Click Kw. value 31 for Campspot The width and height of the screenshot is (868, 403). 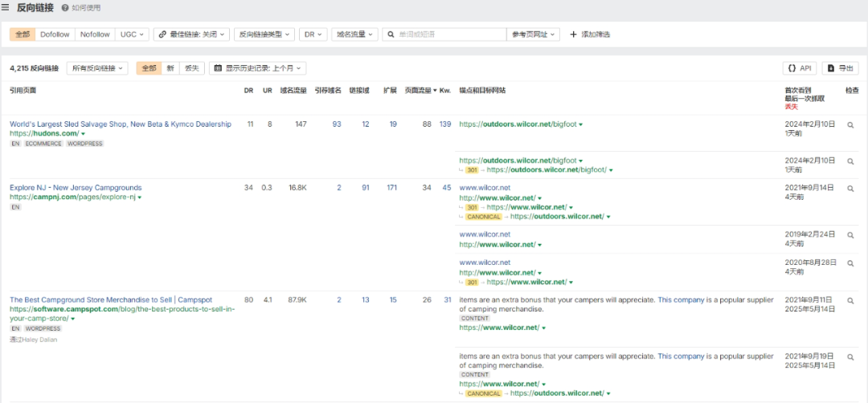click(x=448, y=300)
